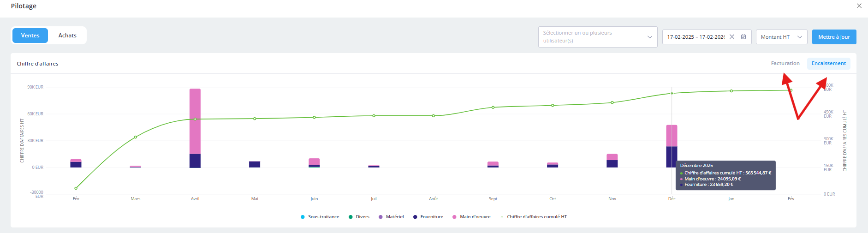Select the Ventes tab
Screen dimensions: 868x233
30,36
